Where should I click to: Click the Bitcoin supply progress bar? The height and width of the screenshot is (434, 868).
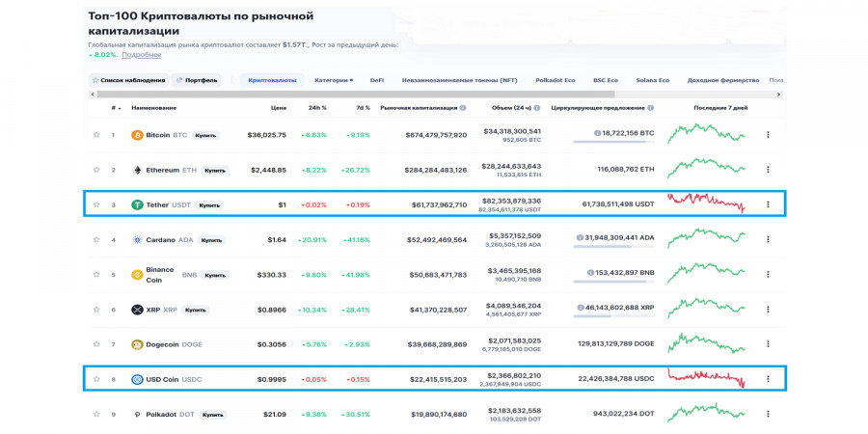pyautogui.click(x=613, y=142)
